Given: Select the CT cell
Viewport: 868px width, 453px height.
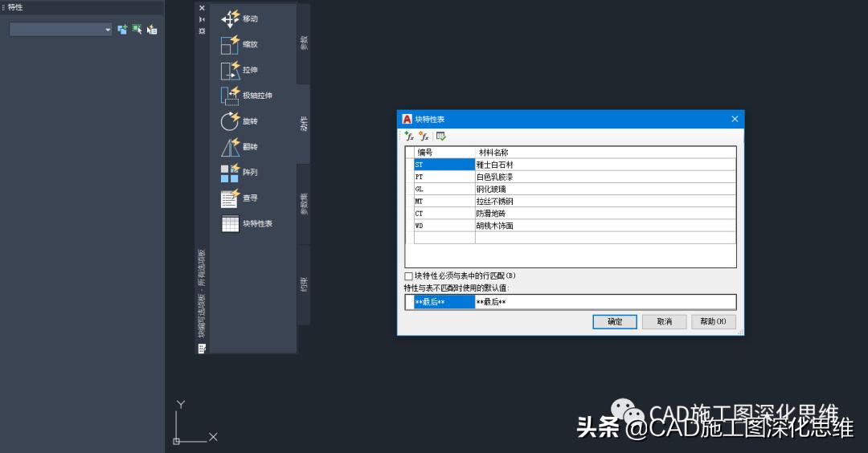Looking at the screenshot, I should pos(444,213).
